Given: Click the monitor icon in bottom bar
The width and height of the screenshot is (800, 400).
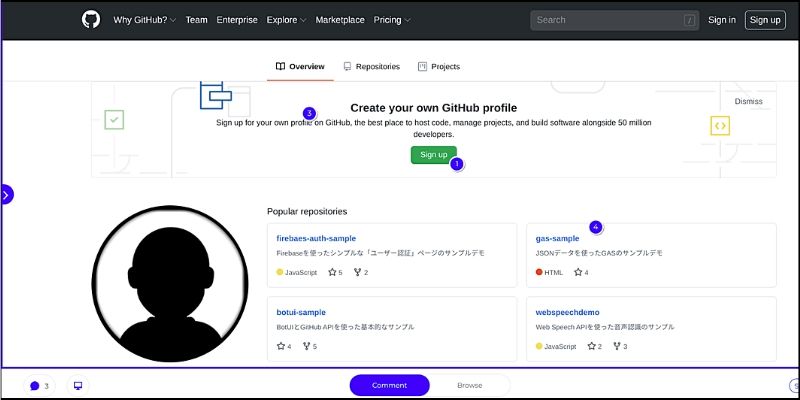Looking at the screenshot, I should tap(78, 385).
